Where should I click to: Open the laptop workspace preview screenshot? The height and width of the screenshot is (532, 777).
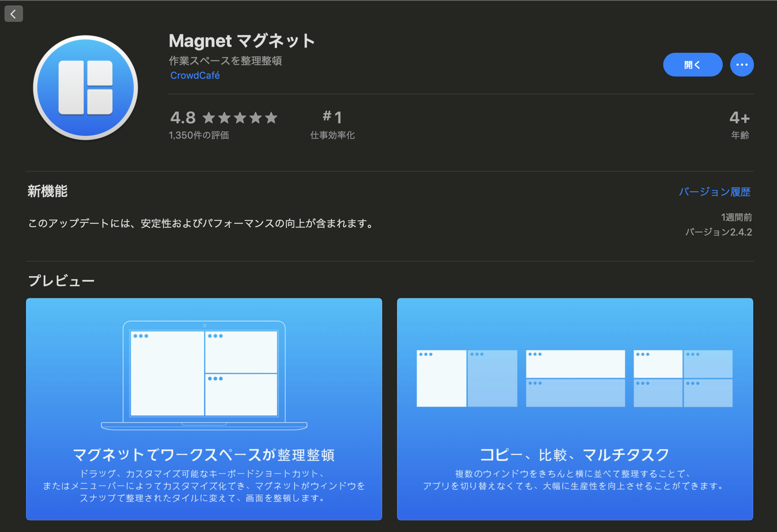(x=204, y=409)
